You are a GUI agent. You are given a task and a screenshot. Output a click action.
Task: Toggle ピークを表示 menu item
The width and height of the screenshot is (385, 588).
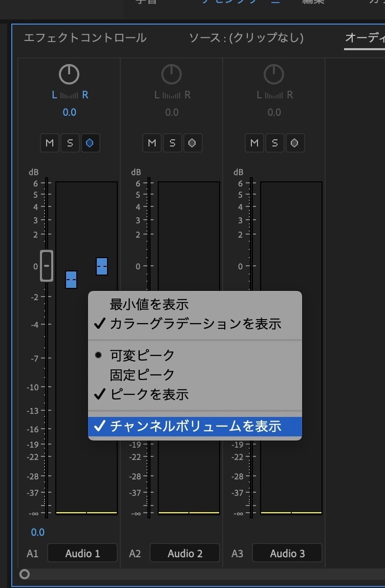[x=149, y=394]
